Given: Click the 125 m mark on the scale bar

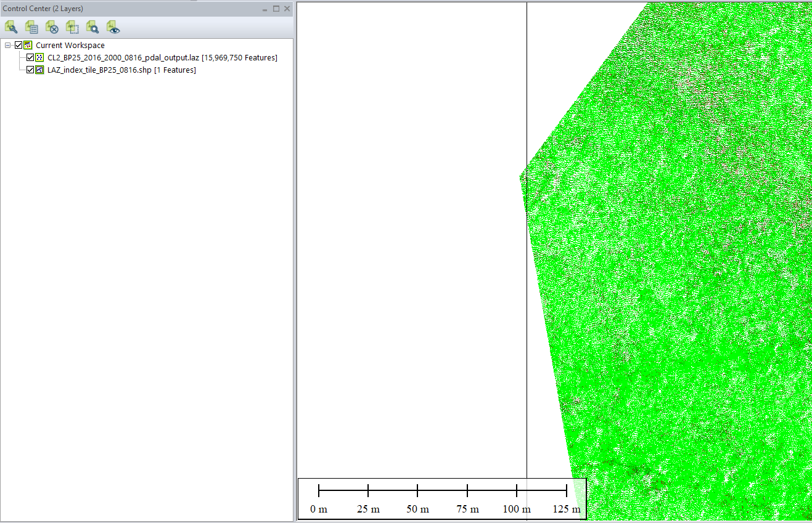Looking at the screenshot, I should point(566,492).
